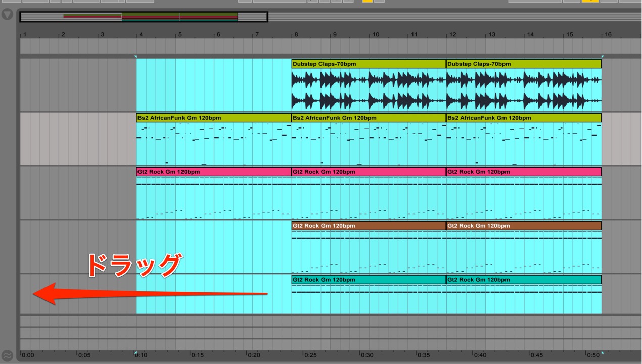Select Bs2 AfricanFunk Gm clip starting at bar 12
The height and width of the screenshot is (364, 642).
pos(524,118)
